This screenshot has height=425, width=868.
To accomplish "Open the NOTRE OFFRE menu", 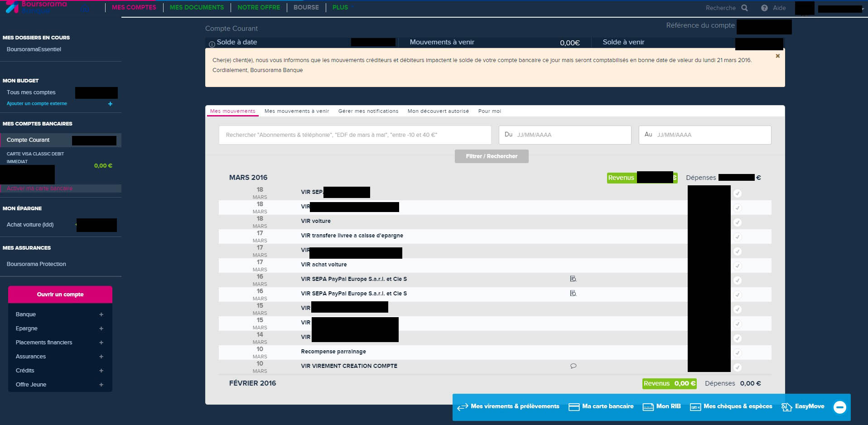I will (x=259, y=7).
